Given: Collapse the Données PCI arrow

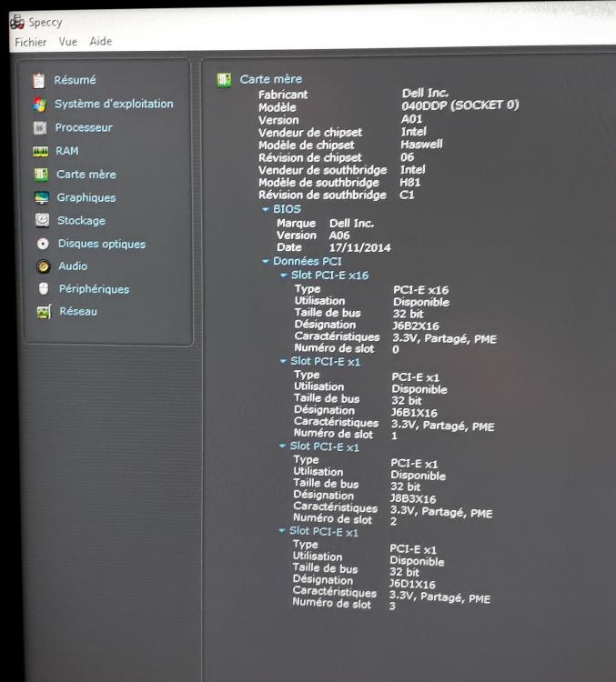Looking at the screenshot, I should (265, 261).
